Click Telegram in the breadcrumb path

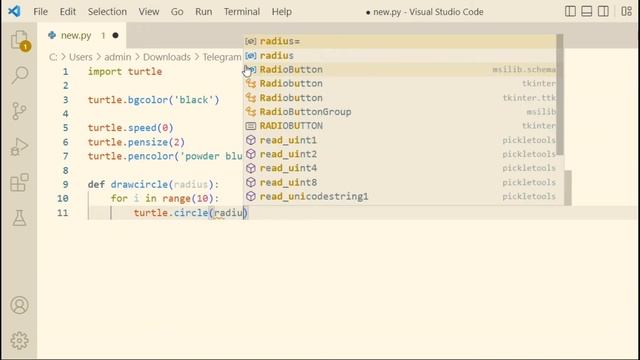point(222,57)
